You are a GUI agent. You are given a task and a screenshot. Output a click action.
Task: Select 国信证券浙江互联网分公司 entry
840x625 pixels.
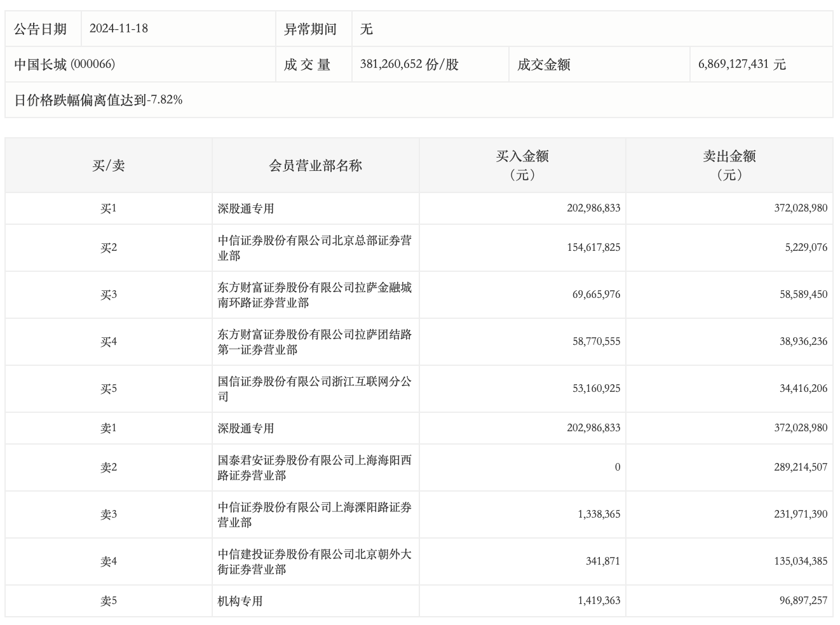pyautogui.click(x=315, y=389)
